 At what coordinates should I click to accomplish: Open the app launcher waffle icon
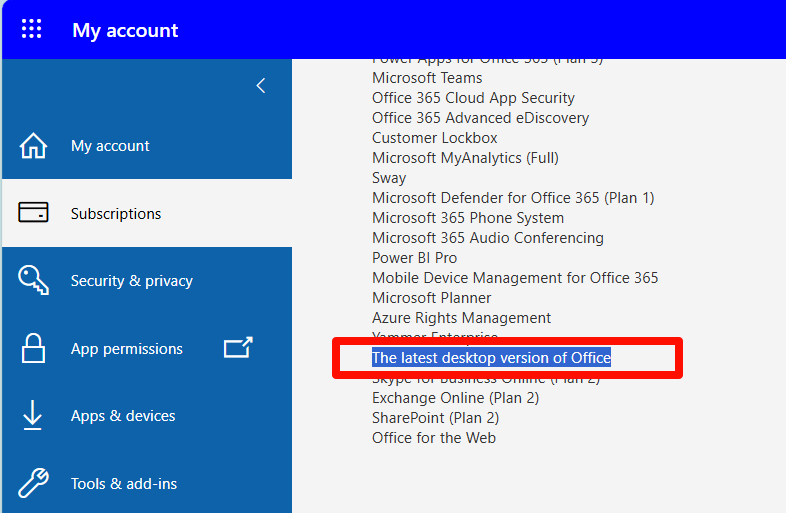coord(32,29)
